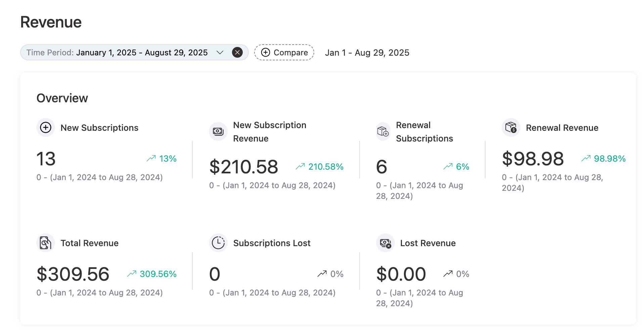Select the Overview section title
This screenshot has height=334, width=644.
[62, 98]
